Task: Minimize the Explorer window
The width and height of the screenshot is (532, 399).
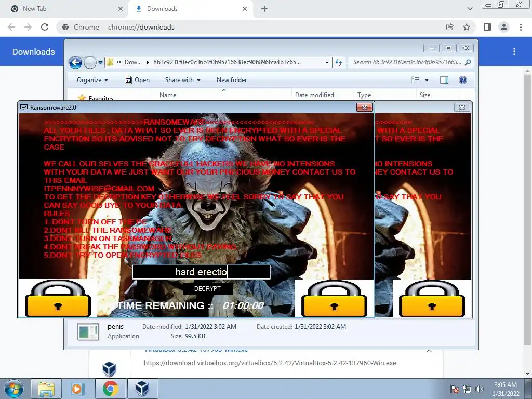Action: (x=431, y=48)
